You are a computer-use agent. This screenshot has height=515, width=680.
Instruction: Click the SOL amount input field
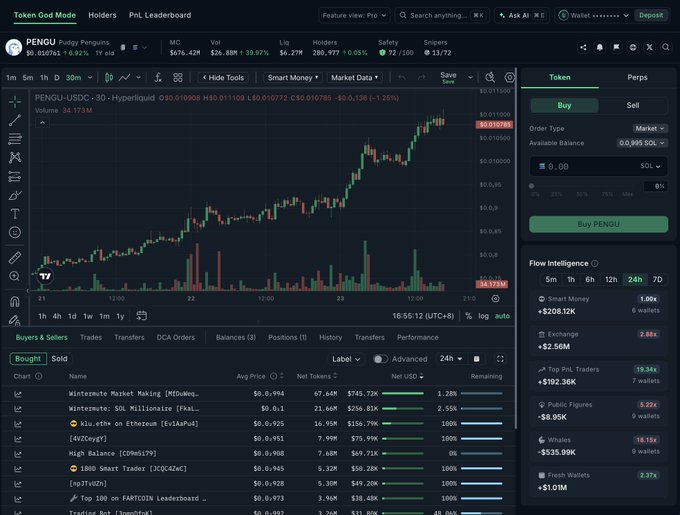[x=598, y=166]
